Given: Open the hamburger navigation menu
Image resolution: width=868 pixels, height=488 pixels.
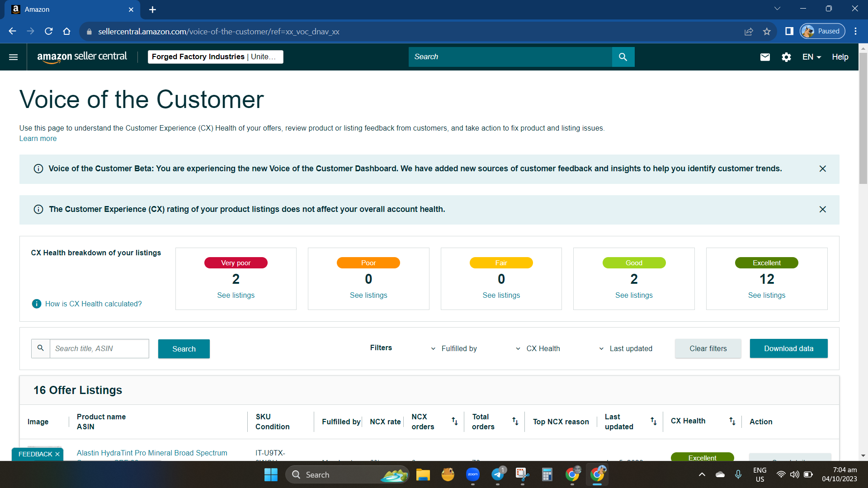Looking at the screenshot, I should point(13,57).
